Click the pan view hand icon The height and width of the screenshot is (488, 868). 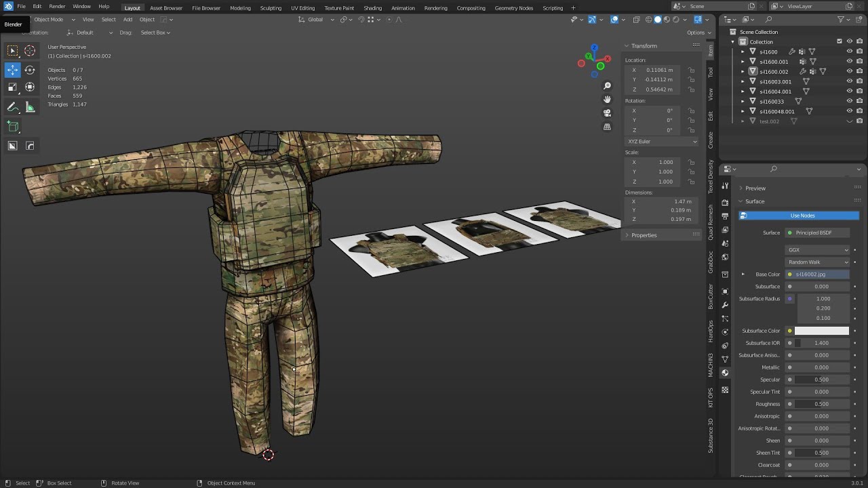point(607,100)
